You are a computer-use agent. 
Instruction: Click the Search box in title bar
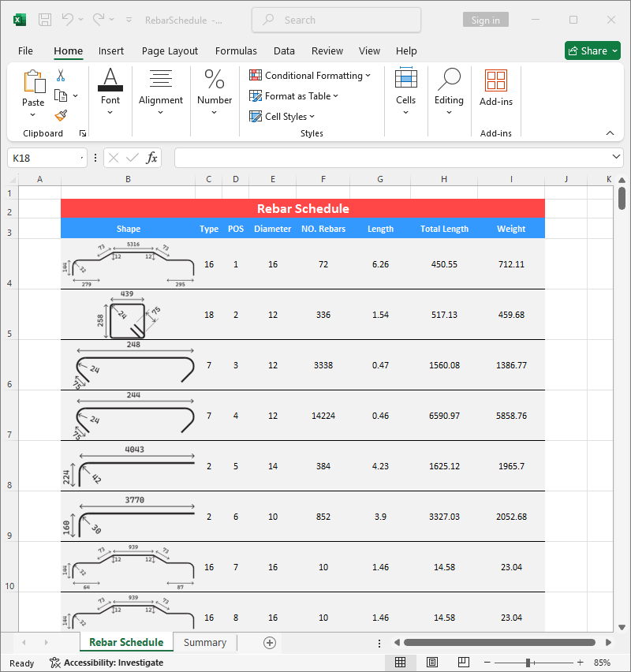click(x=337, y=20)
